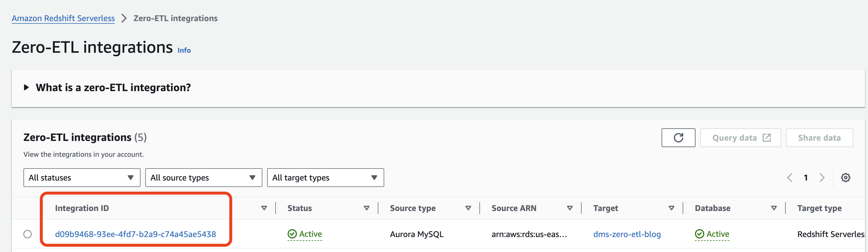Sort by Database column arrow

[774, 208]
